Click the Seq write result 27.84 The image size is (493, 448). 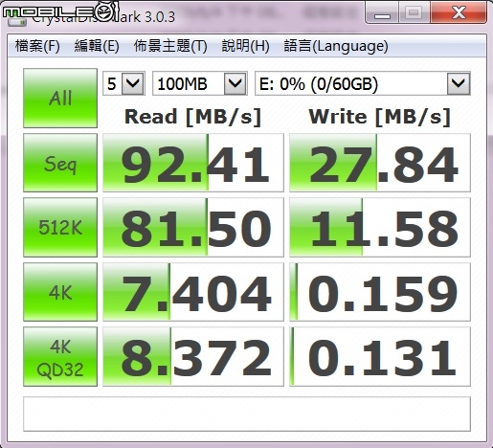point(380,163)
